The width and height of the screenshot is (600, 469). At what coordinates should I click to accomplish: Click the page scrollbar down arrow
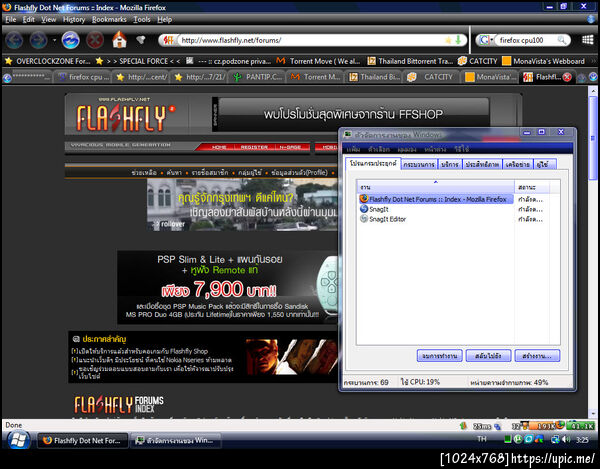coord(593,414)
